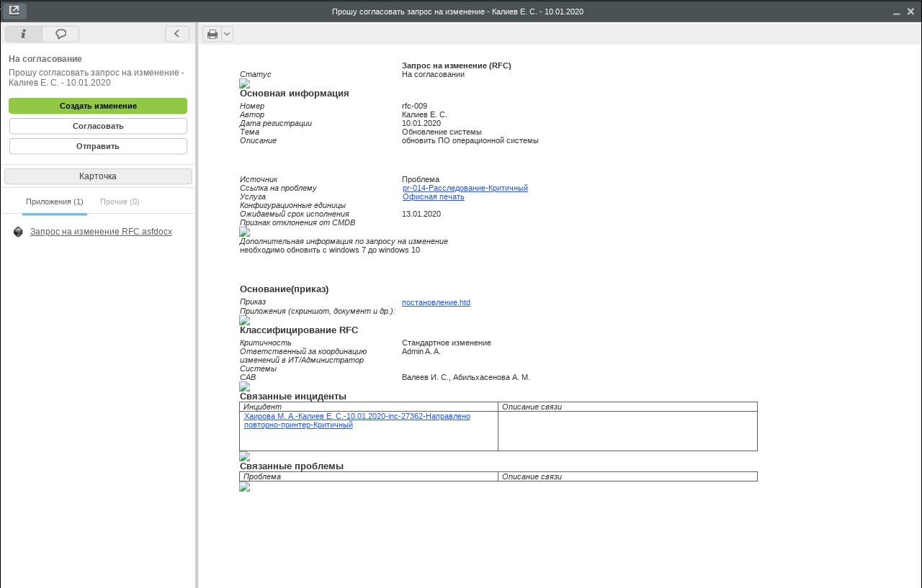Open the постановление.htd order file

click(436, 302)
